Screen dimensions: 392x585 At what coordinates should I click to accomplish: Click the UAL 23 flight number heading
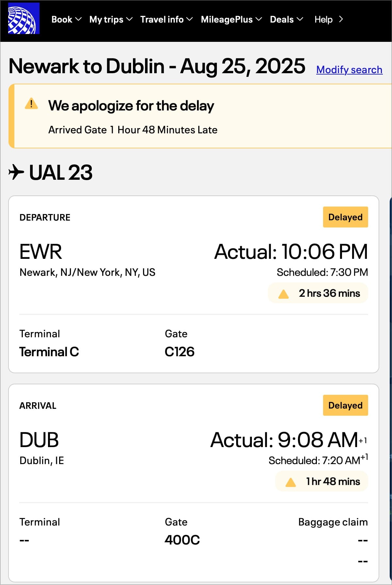click(61, 172)
